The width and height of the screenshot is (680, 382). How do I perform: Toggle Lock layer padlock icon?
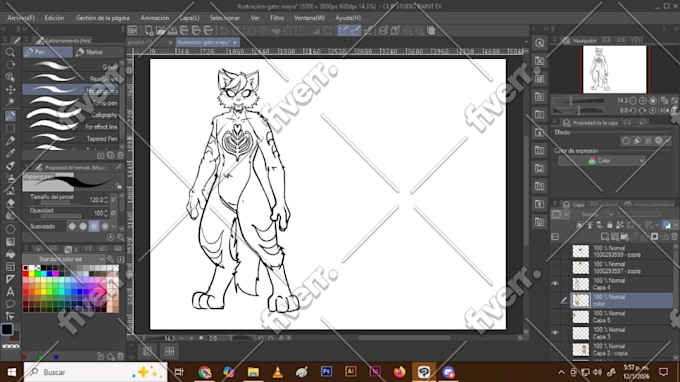(610, 225)
